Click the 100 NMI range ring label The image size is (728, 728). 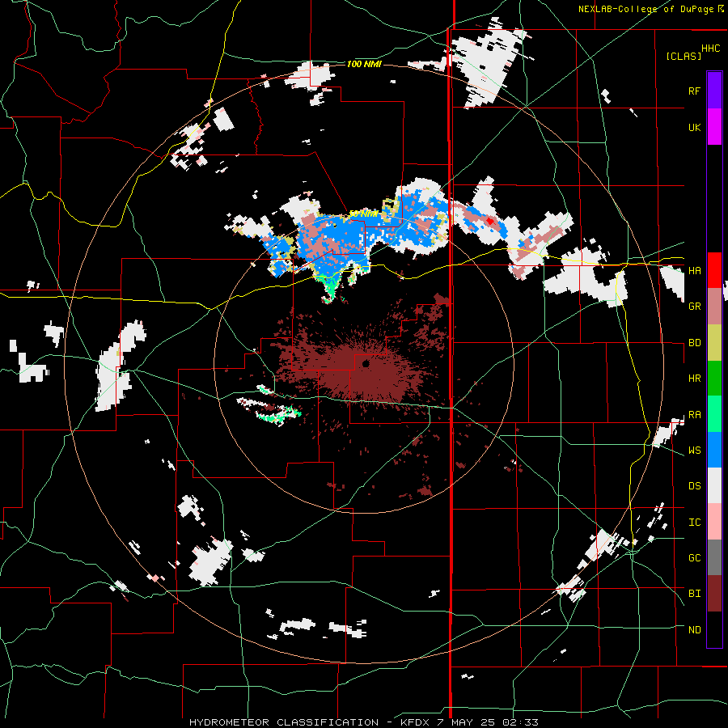363,64
